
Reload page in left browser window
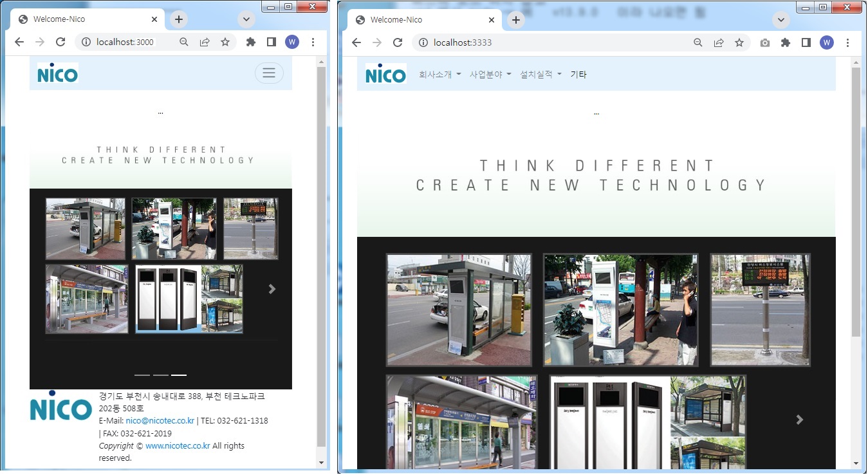coord(60,42)
